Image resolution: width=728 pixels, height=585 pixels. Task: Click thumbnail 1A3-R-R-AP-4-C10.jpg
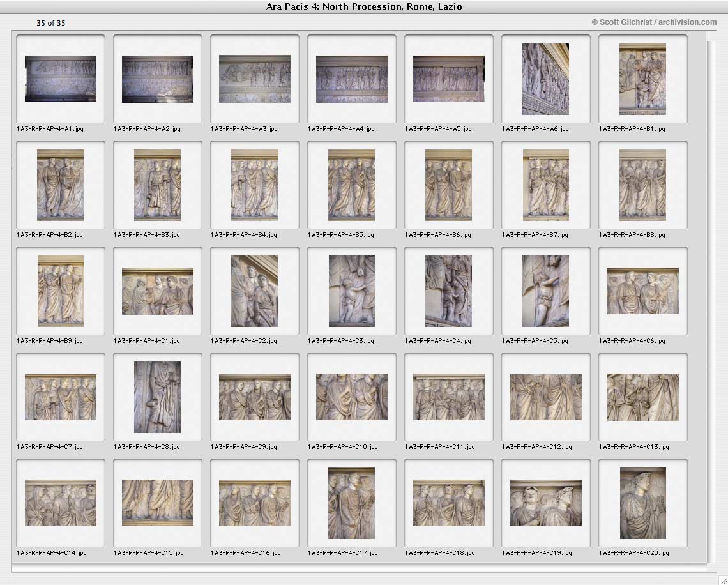[x=351, y=397]
